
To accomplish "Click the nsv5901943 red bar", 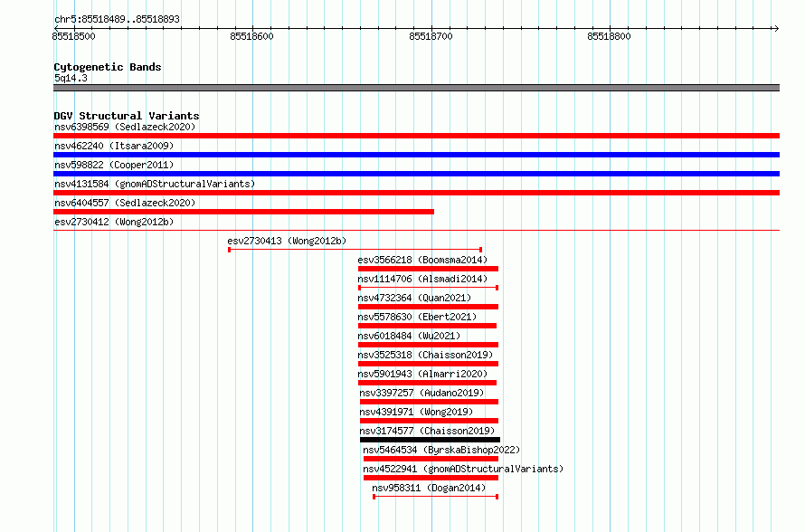I will click(427, 383).
